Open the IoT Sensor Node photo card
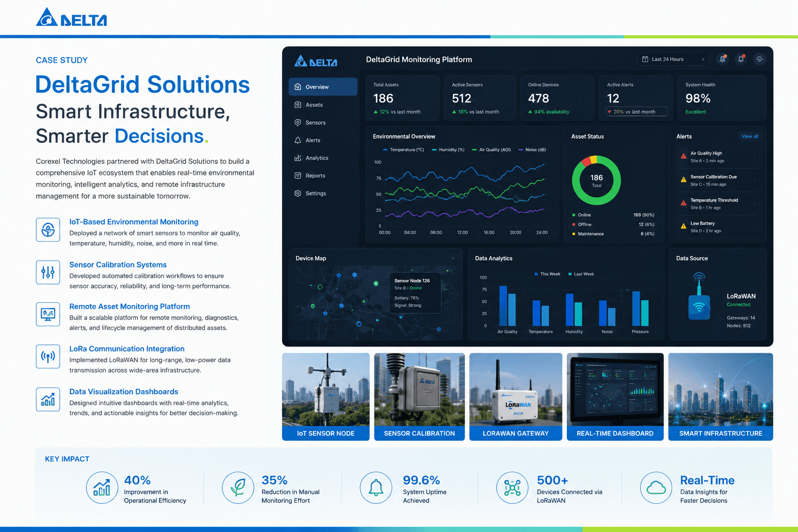This screenshot has height=532, width=798. tap(326, 397)
